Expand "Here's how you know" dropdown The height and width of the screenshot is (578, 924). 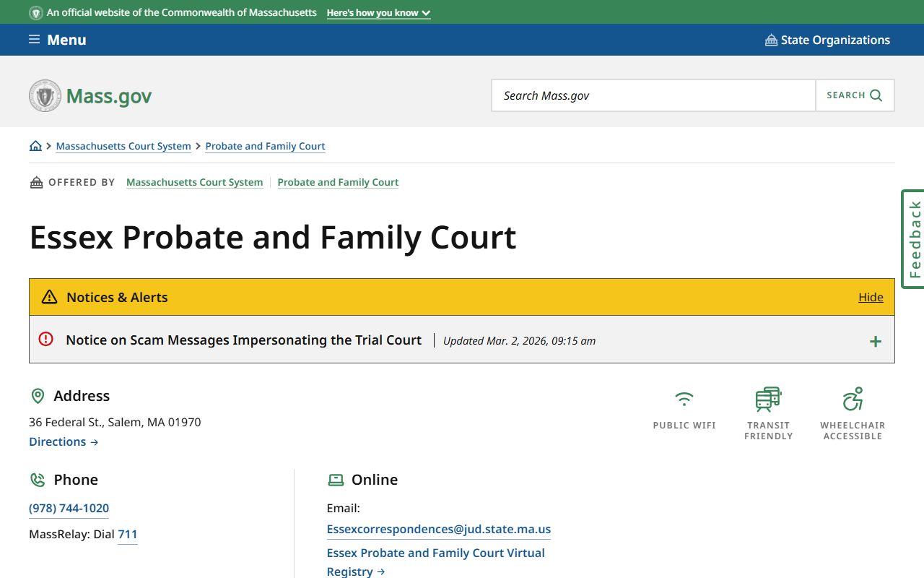pyautogui.click(x=378, y=13)
